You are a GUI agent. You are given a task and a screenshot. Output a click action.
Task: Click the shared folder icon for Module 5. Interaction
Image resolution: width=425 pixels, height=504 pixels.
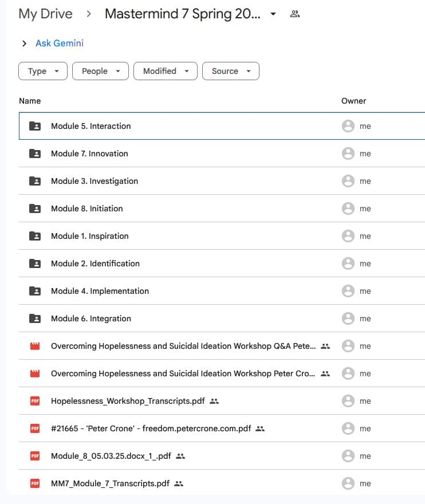pyautogui.click(x=35, y=126)
